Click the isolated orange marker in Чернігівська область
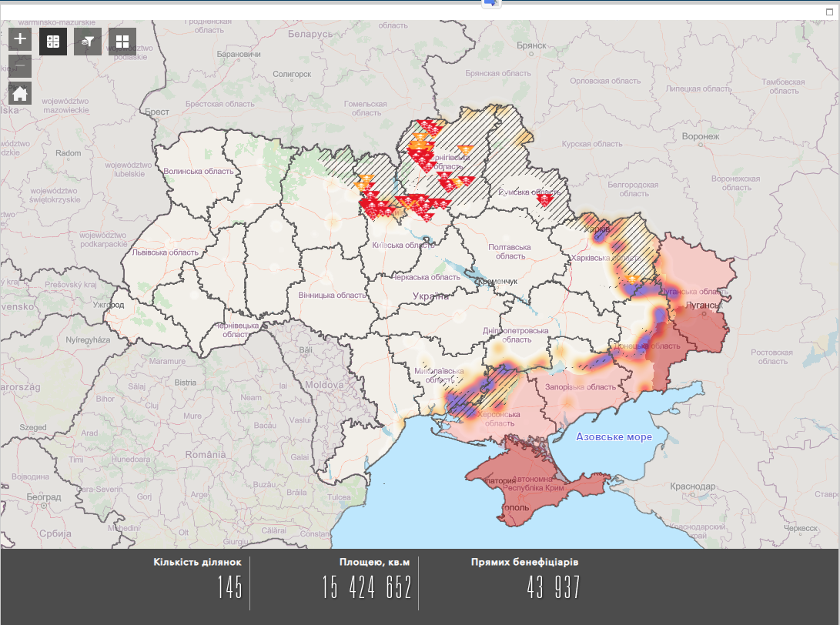This screenshot has width=840, height=625. pyautogui.click(x=464, y=150)
